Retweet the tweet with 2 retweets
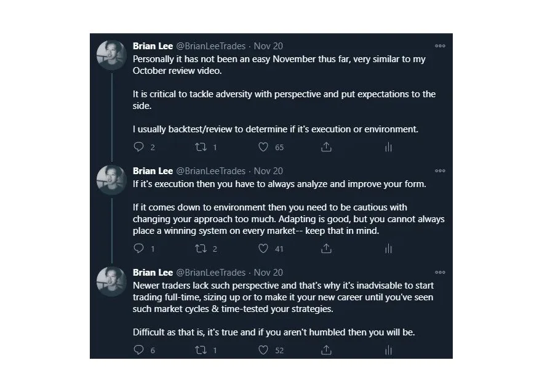Image resolution: width=534 pixels, height=392 pixels. click(x=200, y=249)
